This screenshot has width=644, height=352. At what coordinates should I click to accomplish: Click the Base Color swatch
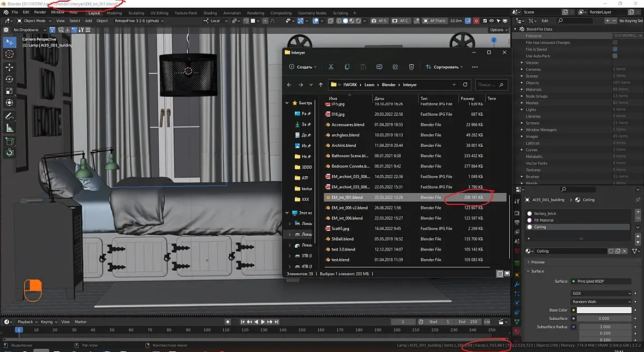click(604, 310)
